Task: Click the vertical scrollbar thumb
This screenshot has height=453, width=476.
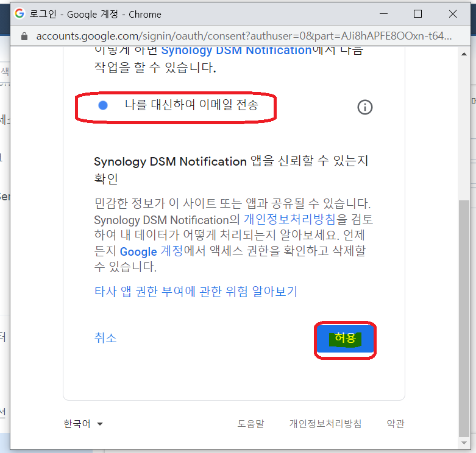Action: pyautogui.click(x=464, y=318)
